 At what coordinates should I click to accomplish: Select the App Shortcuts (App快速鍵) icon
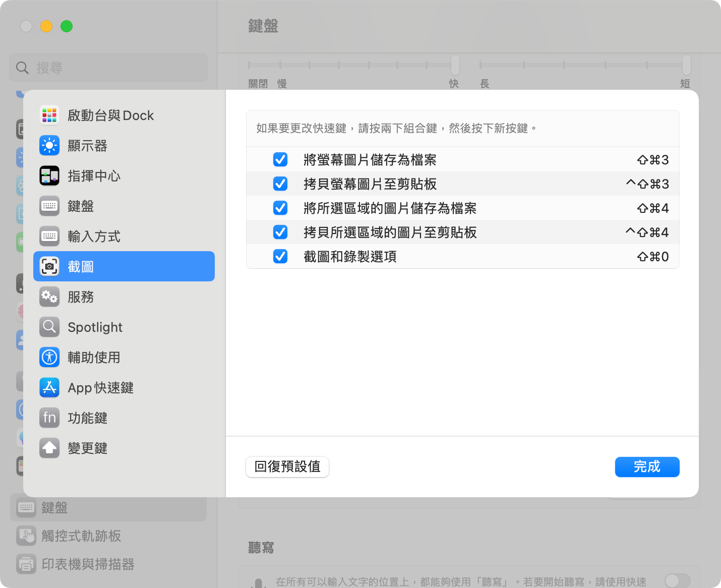pos(49,388)
